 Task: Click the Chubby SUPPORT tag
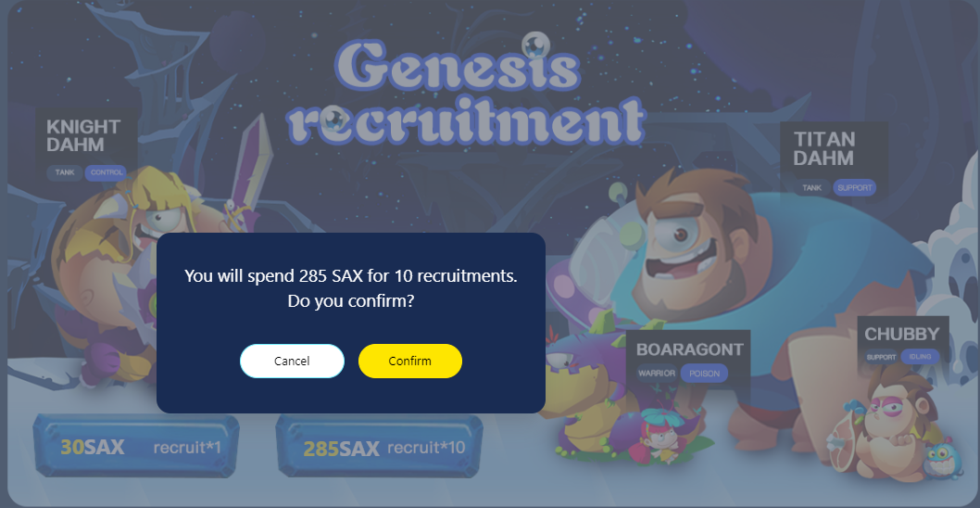click(x=881, y=357)
